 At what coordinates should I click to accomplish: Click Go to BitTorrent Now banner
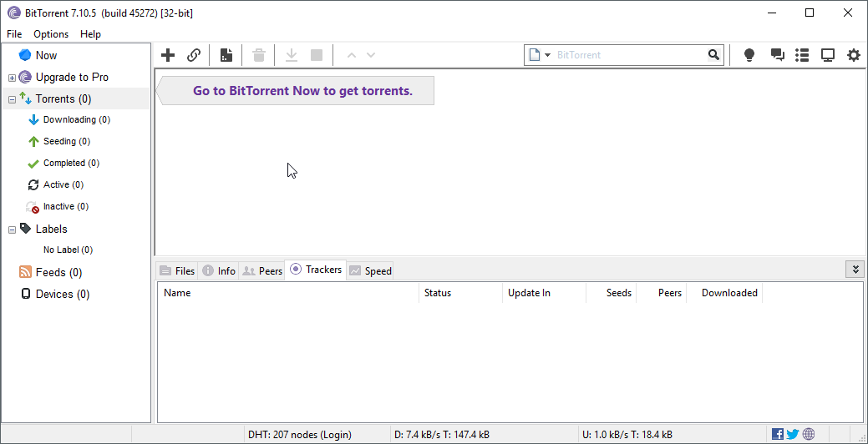point(295,91)
